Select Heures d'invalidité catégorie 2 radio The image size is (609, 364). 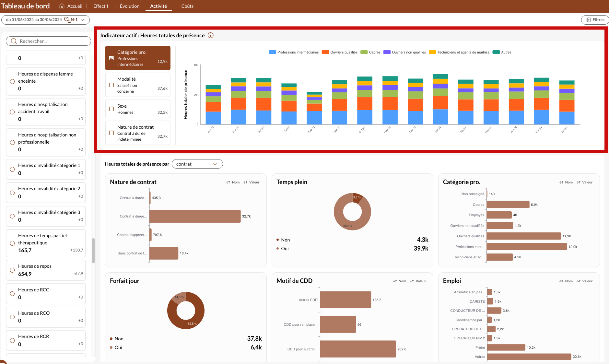click(x=12, y=193)
